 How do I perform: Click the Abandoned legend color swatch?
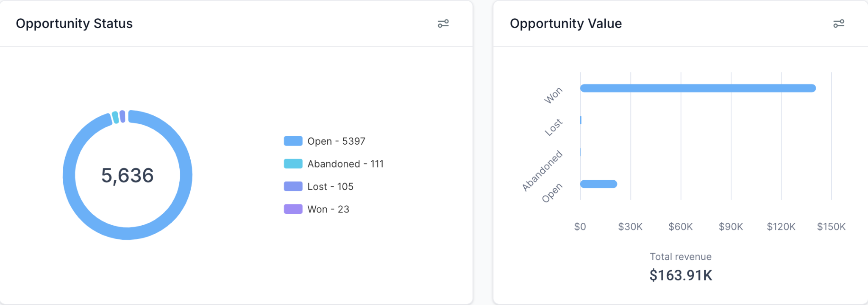pos(293,163)
